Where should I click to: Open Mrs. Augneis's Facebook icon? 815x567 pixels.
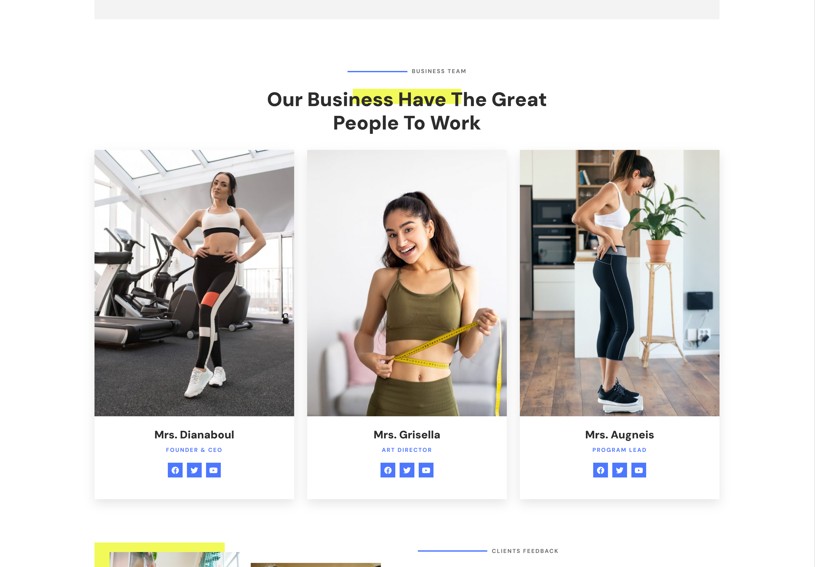click(600, 470)
